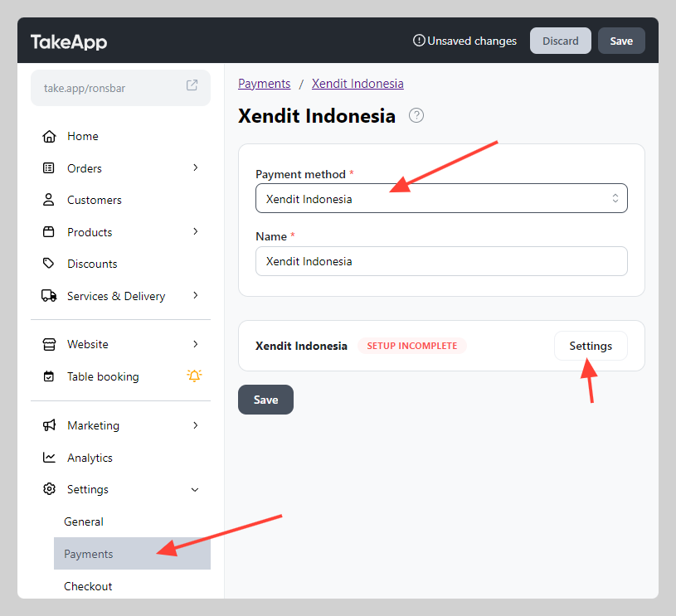This screenshot has height=616, width=676.
Task: Click the Home house icon
Action: point(49,136)
